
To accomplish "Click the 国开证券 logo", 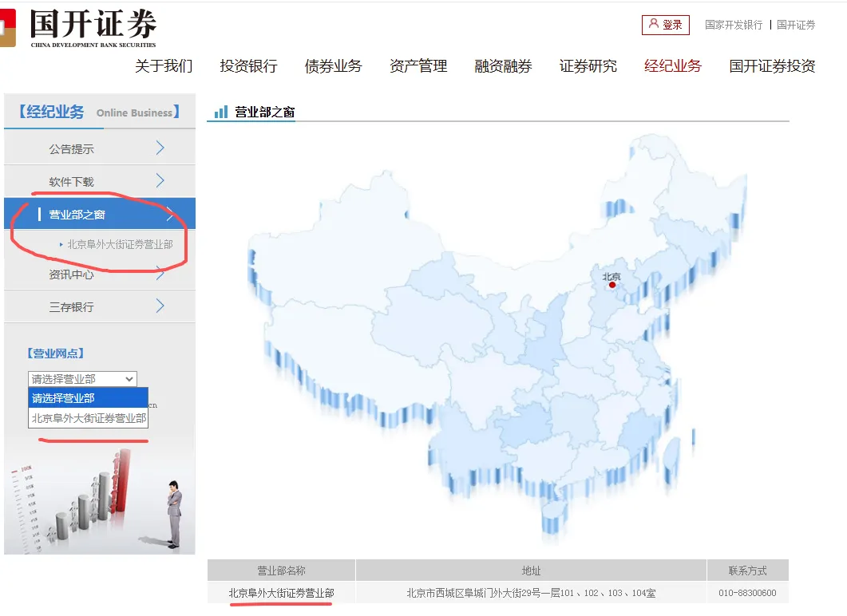I will pos(79,28).
